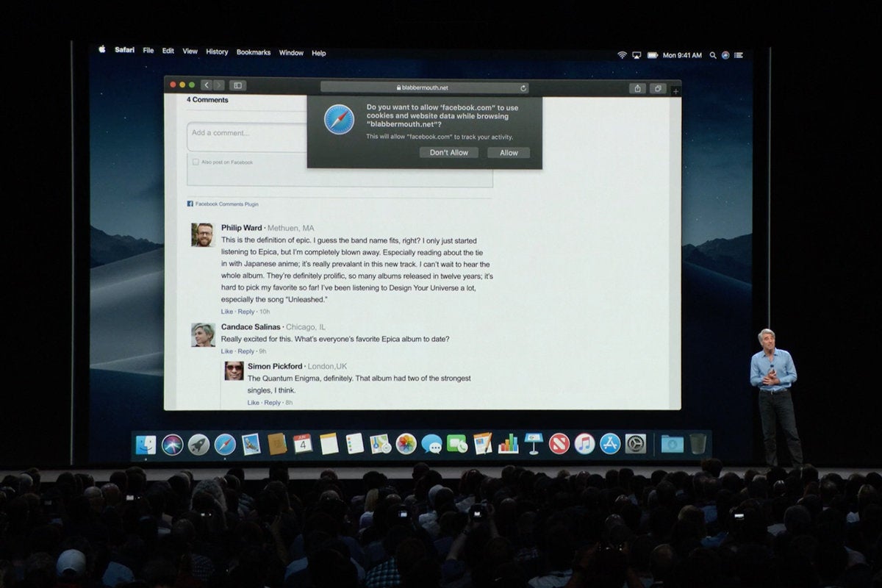The width and height of the screenshot is (882, 588).
Task: Open Finder from the Dock
Action: click(x=146, y=444)
